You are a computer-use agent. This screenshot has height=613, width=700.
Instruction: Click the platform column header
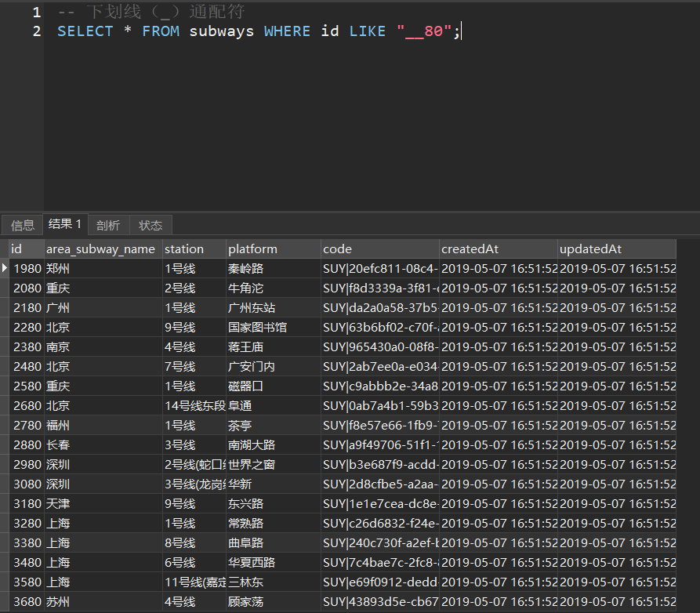point(274,249)
